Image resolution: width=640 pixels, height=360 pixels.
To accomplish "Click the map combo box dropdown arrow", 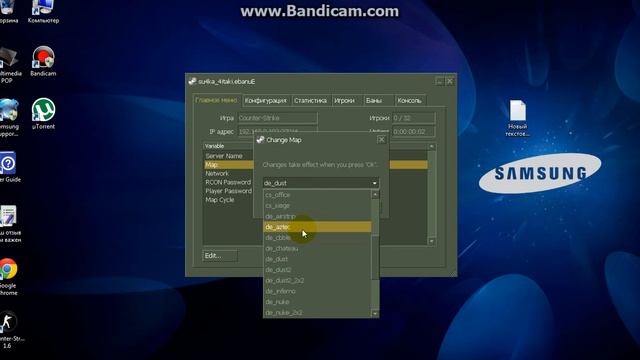I will pos(375,183).
